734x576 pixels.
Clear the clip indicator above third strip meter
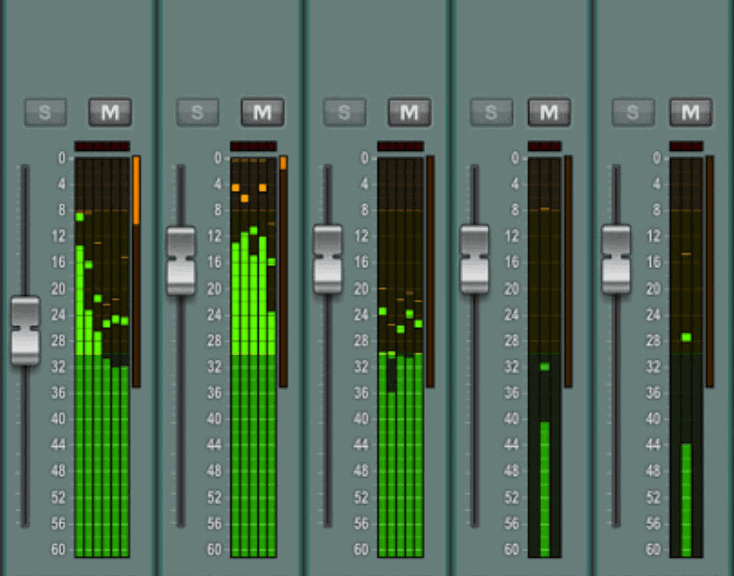tap(401, 147)
